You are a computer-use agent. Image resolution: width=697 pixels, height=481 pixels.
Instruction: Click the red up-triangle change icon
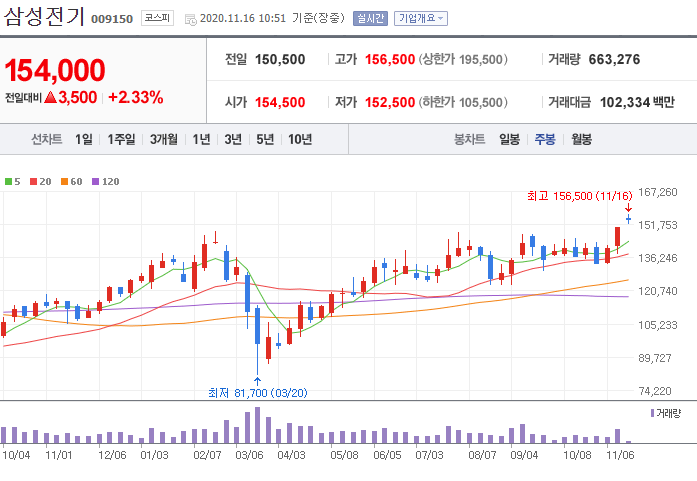point(51,97)
